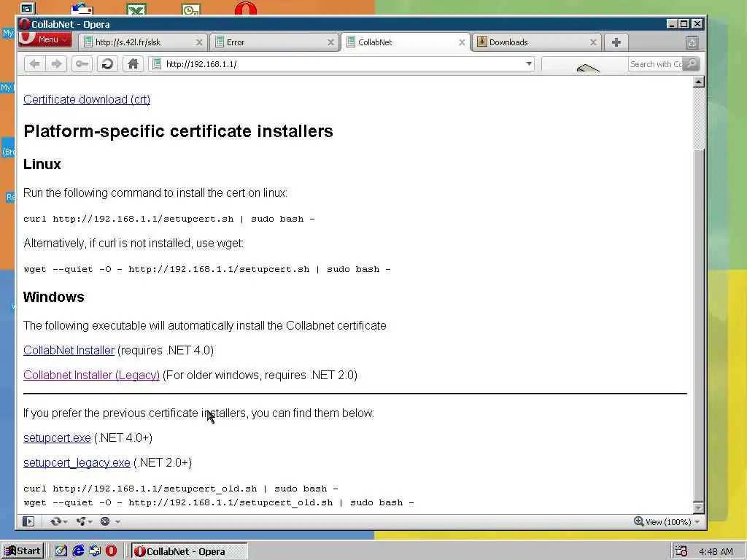This screenshot has height=560, width=747.
Task: Click the scrollbar down arrow
Action: (698, 508)
